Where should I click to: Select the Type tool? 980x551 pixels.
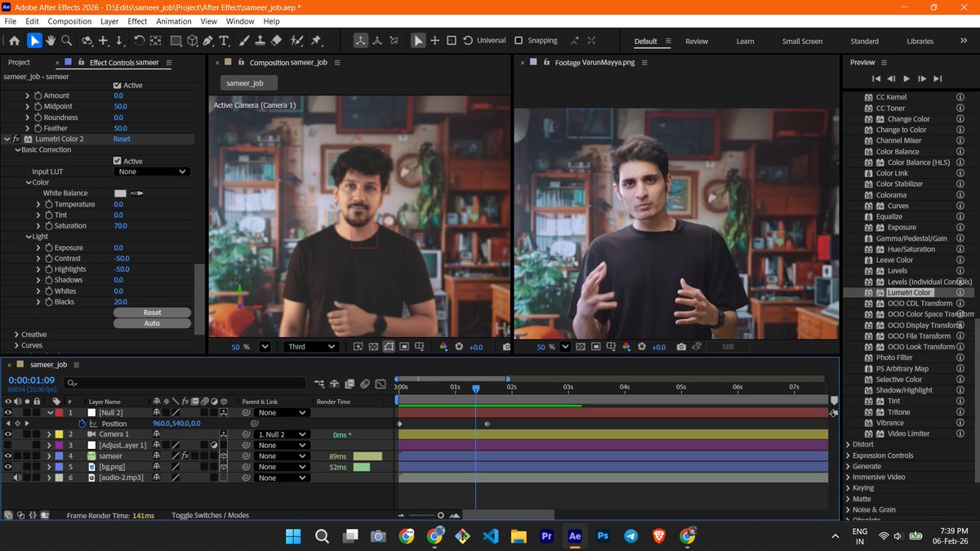pos(224,40)
